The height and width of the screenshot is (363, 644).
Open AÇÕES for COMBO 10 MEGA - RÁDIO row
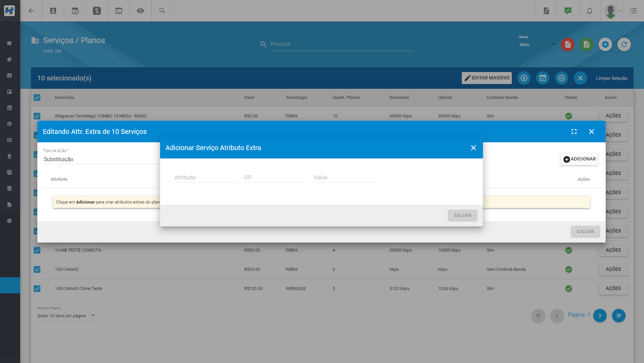(x=613, y=116)
